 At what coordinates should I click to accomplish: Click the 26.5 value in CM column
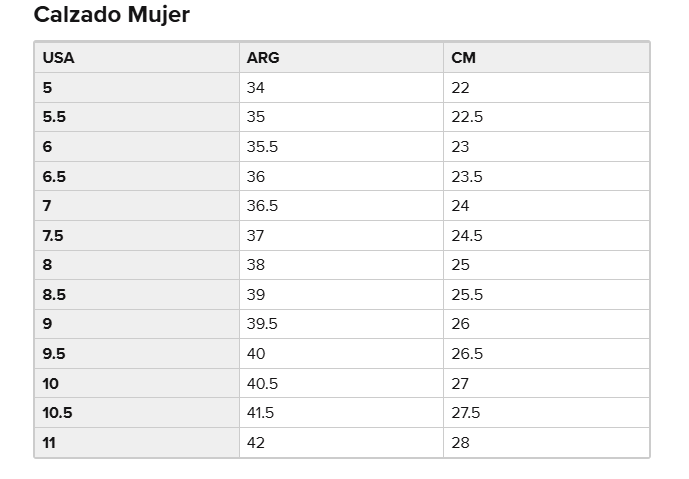[x=467, y=354]
